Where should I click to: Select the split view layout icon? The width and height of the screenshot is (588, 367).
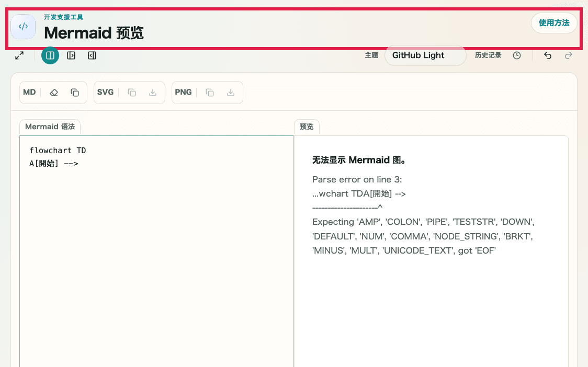pos(50,55)
